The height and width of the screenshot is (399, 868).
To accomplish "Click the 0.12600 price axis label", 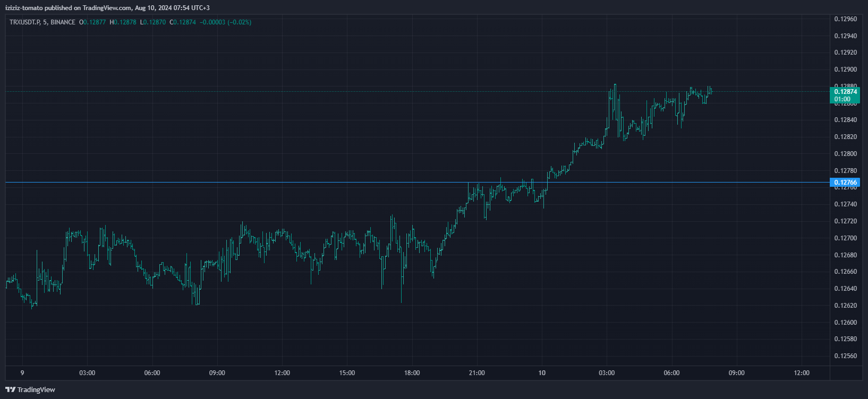I will [845, 323].
